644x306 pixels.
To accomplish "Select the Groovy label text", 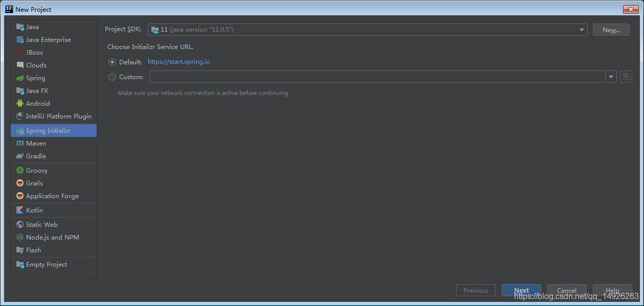I will [x=37, y=171].
